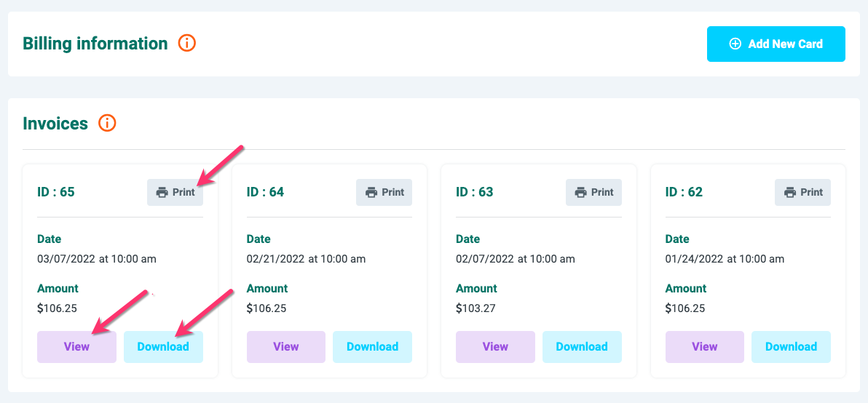Click the printer icon on invoice 62
Screen dimensions: 868x403
pos(790,193)
